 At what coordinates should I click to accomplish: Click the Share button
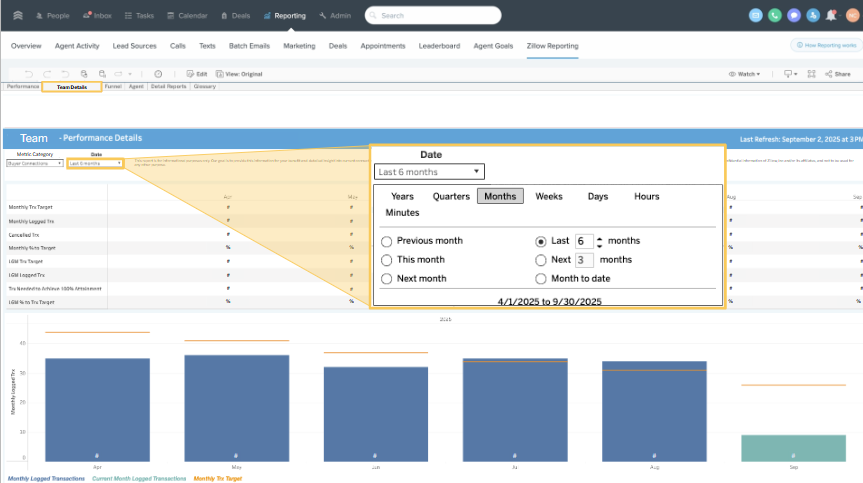pos(838,74)
